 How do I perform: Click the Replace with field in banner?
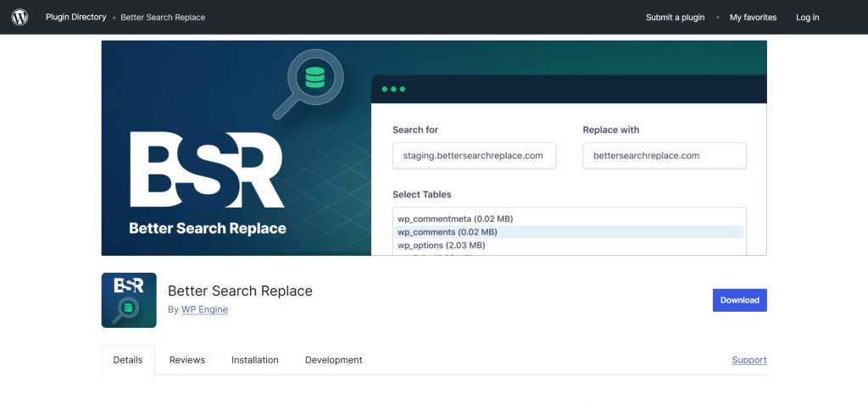664,156
